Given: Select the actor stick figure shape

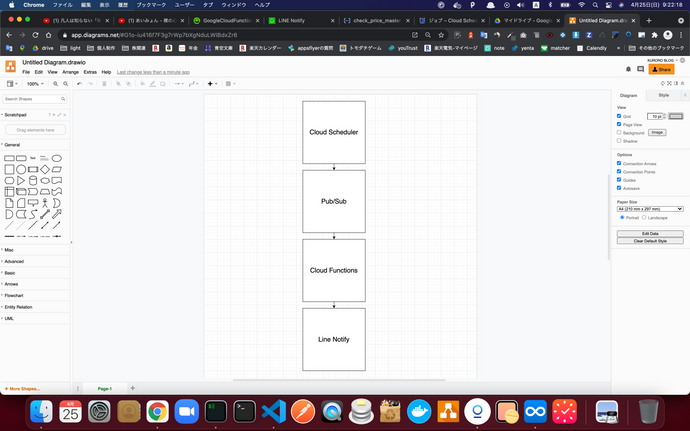Looking at the screenshot, I should click(45, 203).
